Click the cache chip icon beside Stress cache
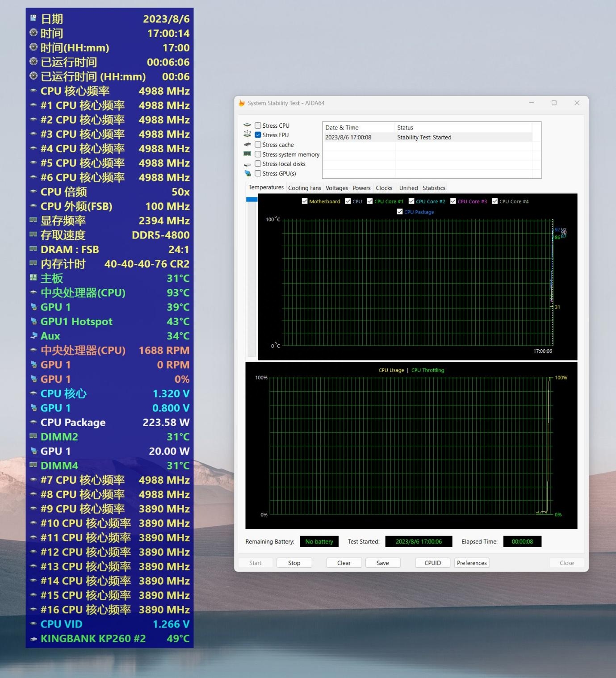This screenshot has width=616, height=678. 247,145
